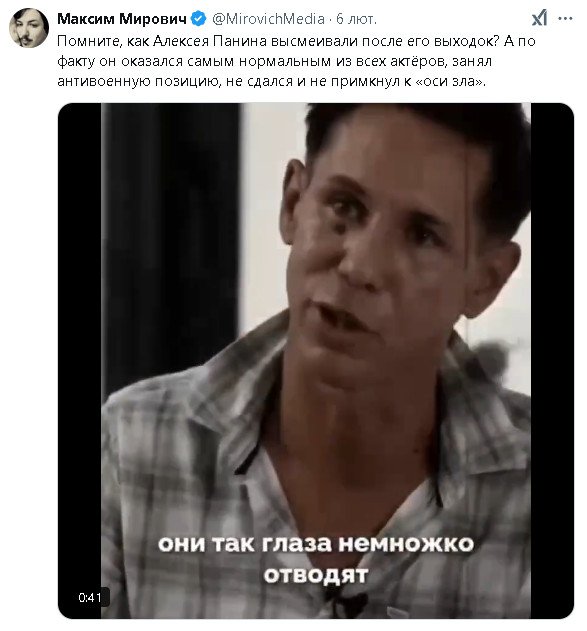Click the tweet text starting with Помните
This screenshot has height=631, width=587.
tap(296, 61)
